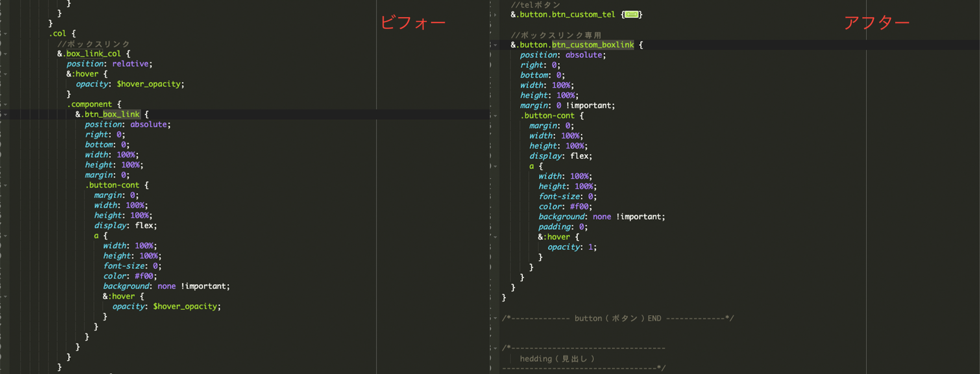Click the bottom: 0; line under btn_custom_boxlink
Screen dimensions: 980x374
tap(542, 75)
